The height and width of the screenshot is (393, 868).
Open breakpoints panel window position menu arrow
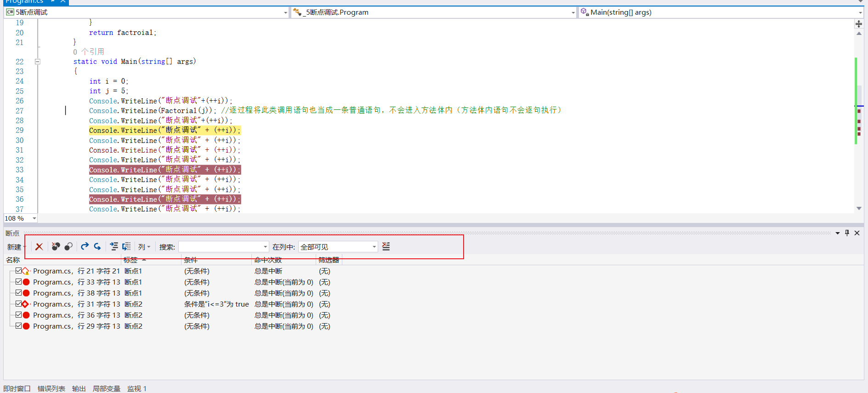837,233
